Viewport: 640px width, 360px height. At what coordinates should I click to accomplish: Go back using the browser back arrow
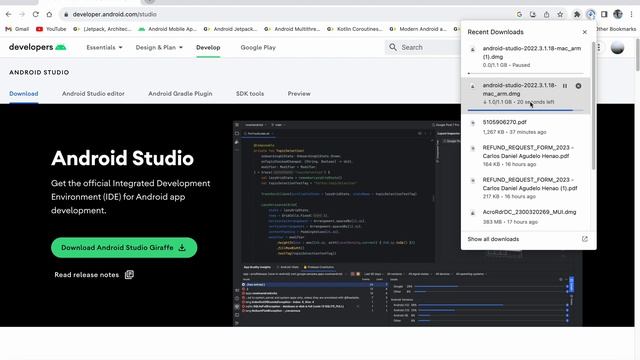pyautogui.click(x=9, y=14)
